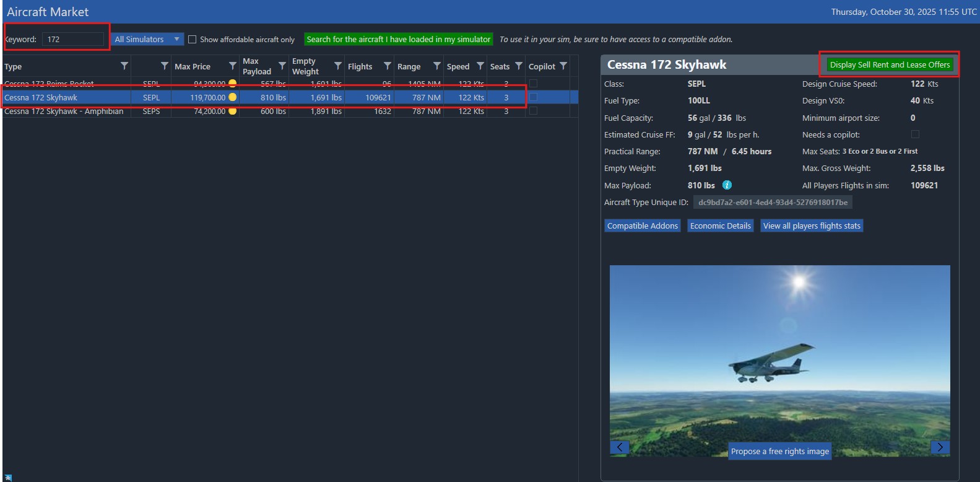Sort by Flights column header

(x=360, y=66)
